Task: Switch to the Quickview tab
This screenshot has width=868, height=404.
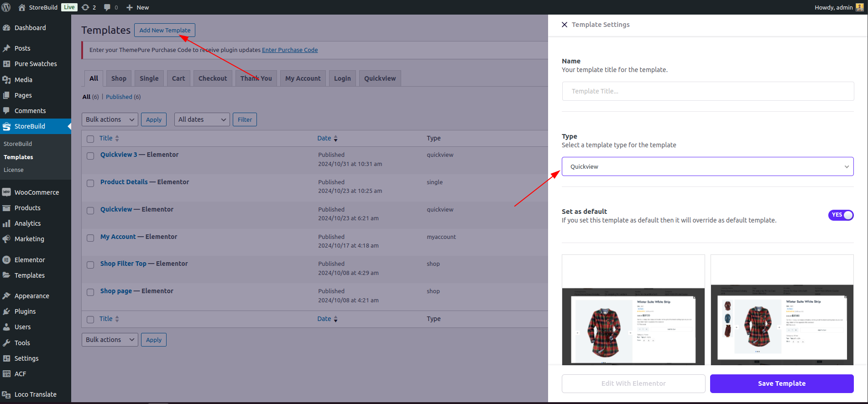Action: 380,78
